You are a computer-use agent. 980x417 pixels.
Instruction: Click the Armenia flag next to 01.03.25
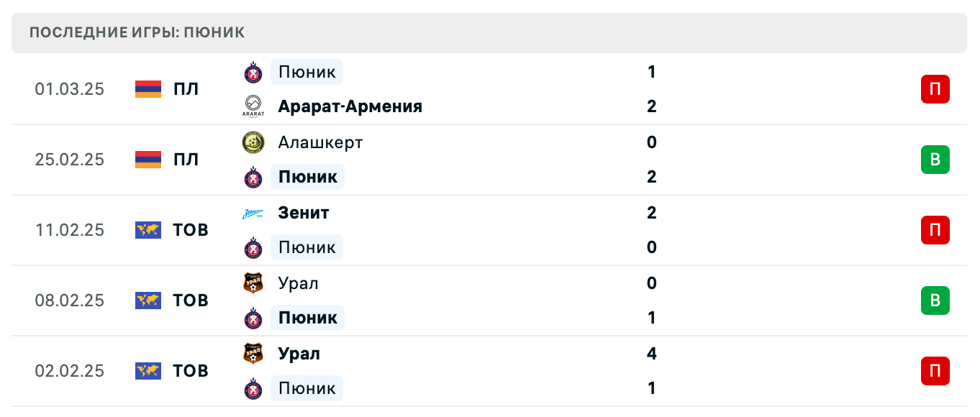[x=147, y=89]
